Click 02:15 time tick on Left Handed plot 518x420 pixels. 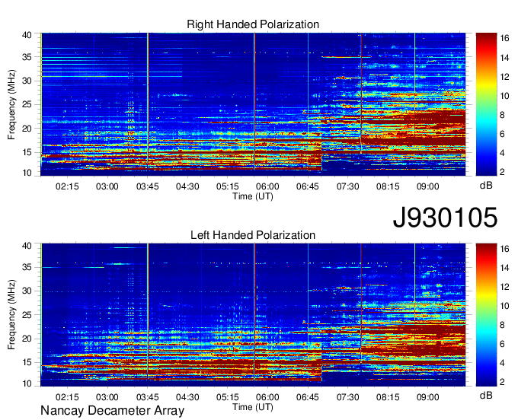pos(67,397)
